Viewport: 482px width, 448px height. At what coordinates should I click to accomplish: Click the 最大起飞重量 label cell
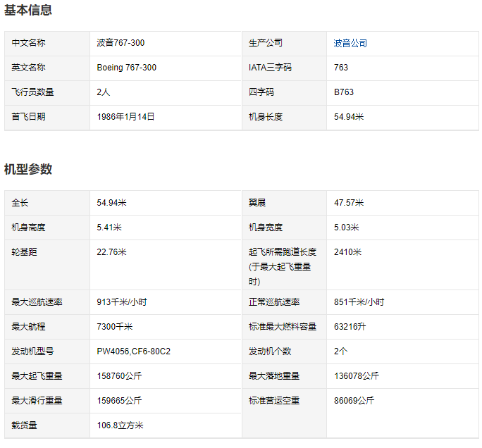47,376
